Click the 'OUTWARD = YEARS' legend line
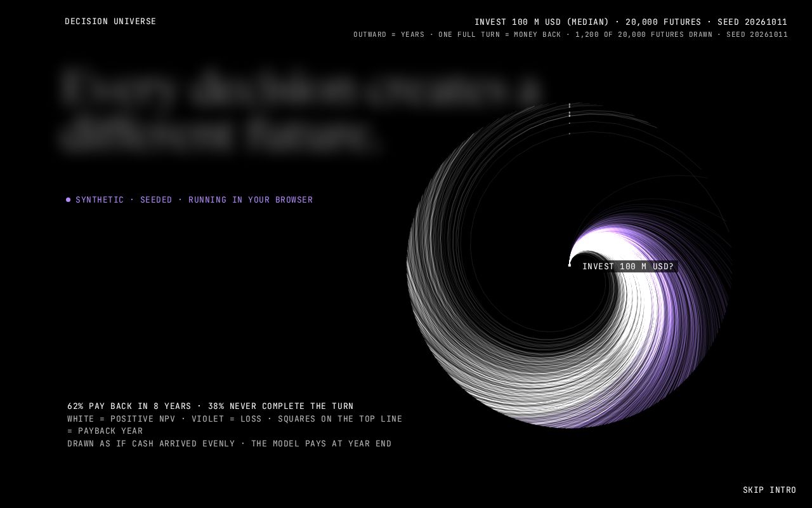 click(x=570, y=35)
